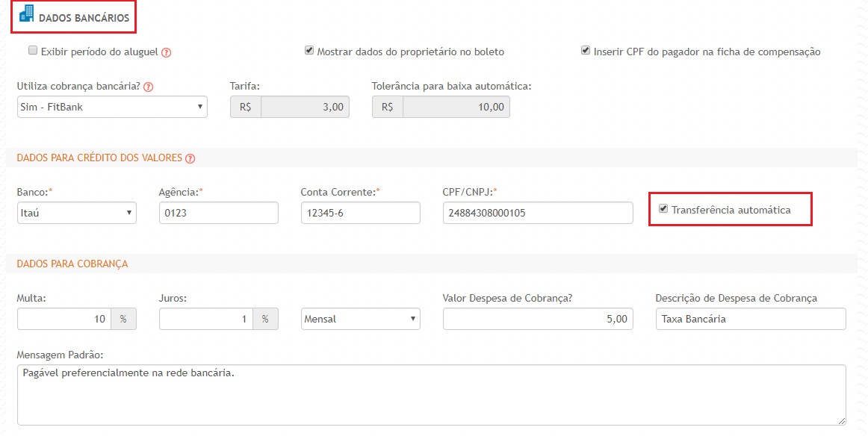Toggle Inserir CPF do pagador checkbox
The image size is (868, 436).
[x=586, y=52]
